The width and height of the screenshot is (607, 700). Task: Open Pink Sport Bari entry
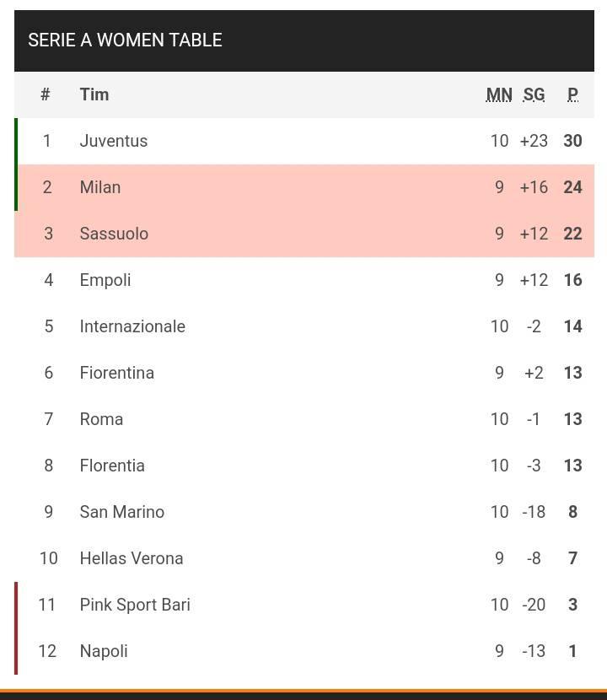coord(135,605)
